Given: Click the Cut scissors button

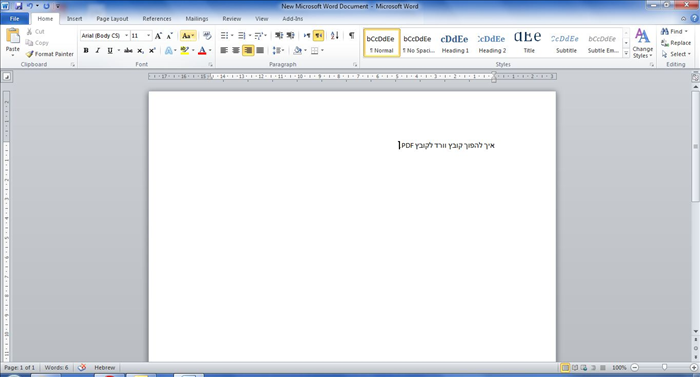Looking at the screenshot, I should tap(35, 31).
